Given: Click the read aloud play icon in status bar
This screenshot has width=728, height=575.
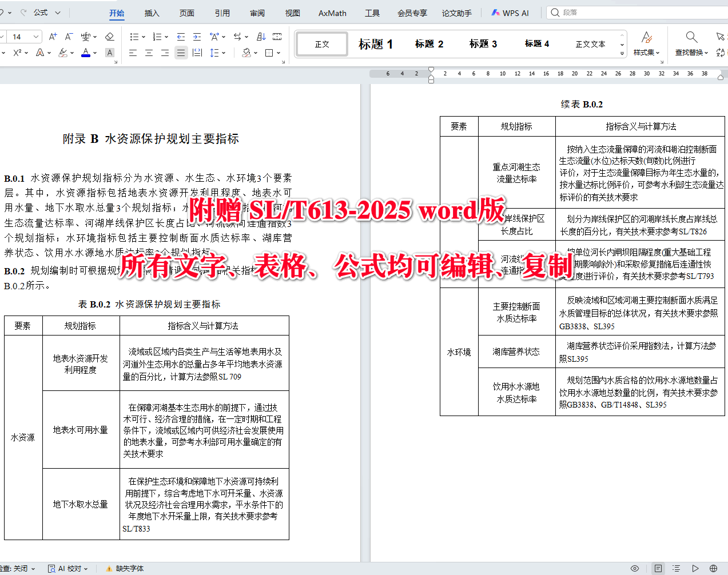Looking at the screenshot, I should click(x=696, y=568).
